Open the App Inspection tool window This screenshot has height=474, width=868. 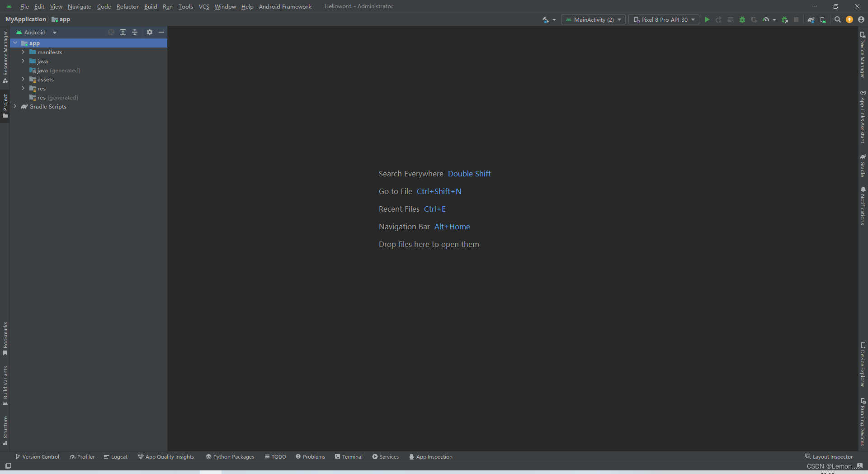[x=430, y=457]
